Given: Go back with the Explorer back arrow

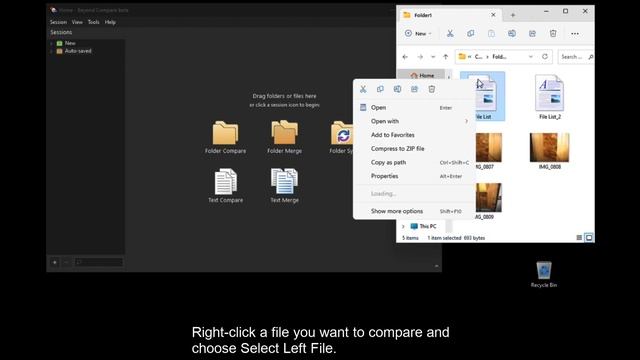Looking at the screenshot, I should (x=405, y=57).
